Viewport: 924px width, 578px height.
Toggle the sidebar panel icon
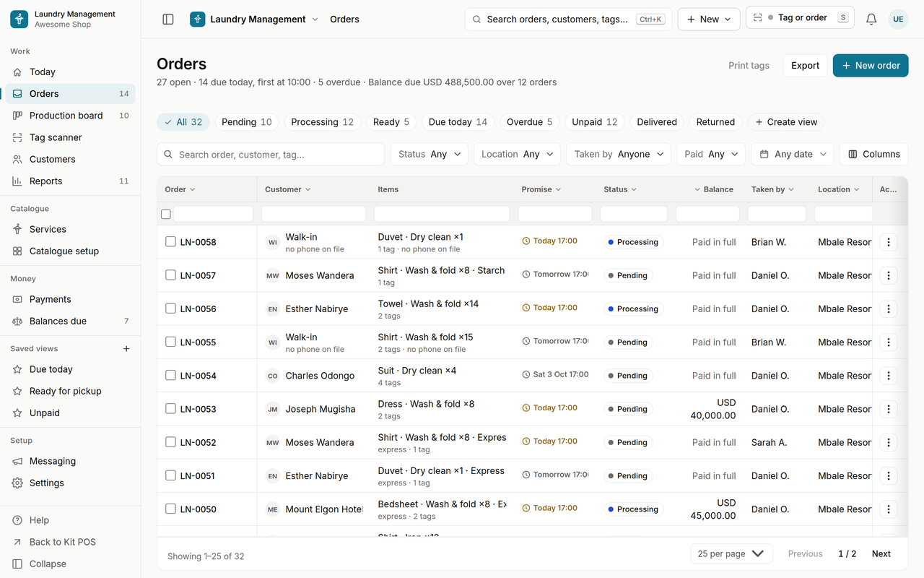coord(168,20)
